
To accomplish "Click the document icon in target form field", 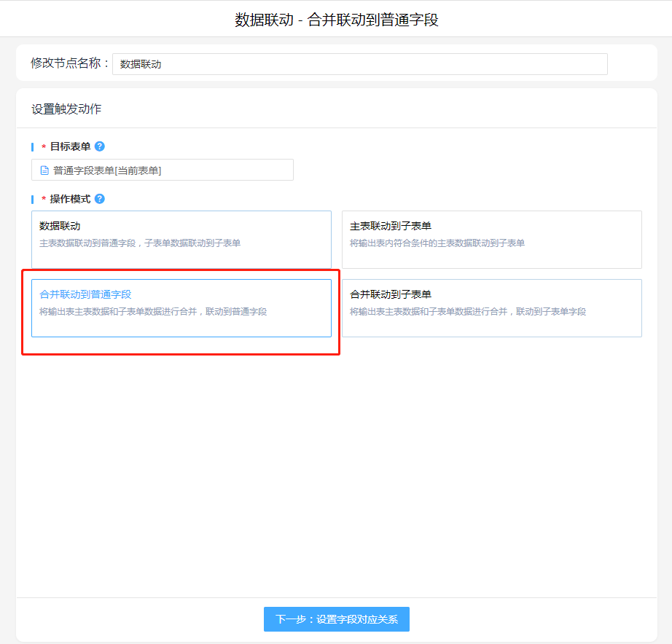I will tap(44, 170).
